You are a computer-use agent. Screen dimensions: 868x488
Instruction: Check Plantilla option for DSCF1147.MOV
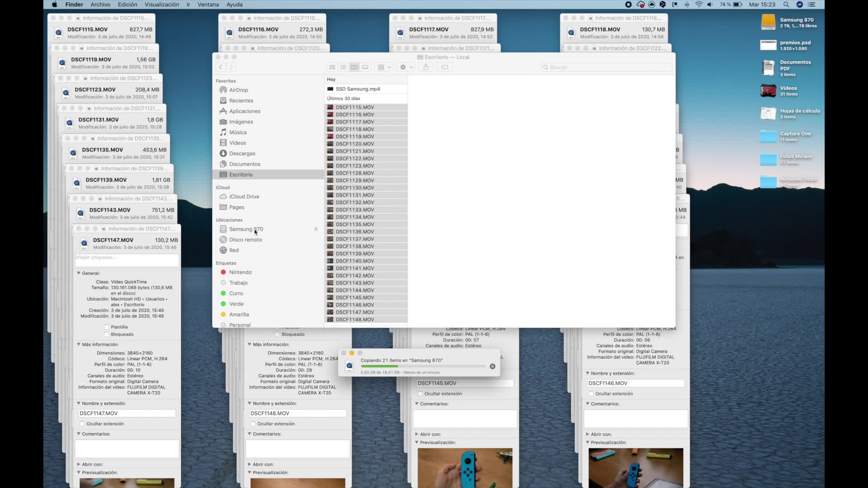click(x=107, y=327)
